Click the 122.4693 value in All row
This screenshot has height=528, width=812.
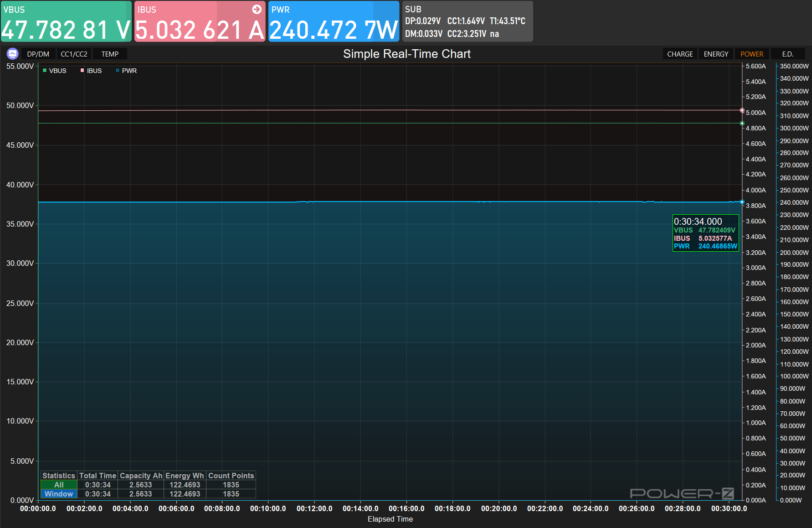[x=185, y=485]
